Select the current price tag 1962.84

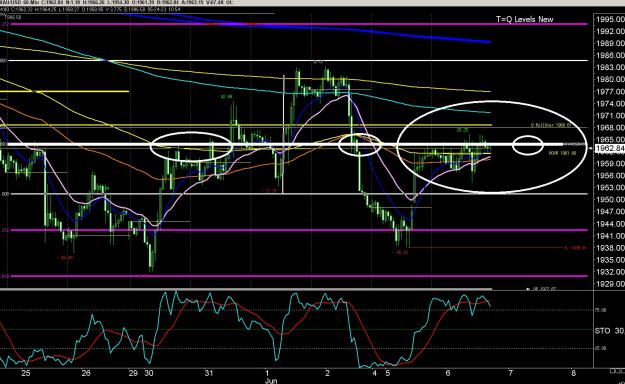pos(610,149)
